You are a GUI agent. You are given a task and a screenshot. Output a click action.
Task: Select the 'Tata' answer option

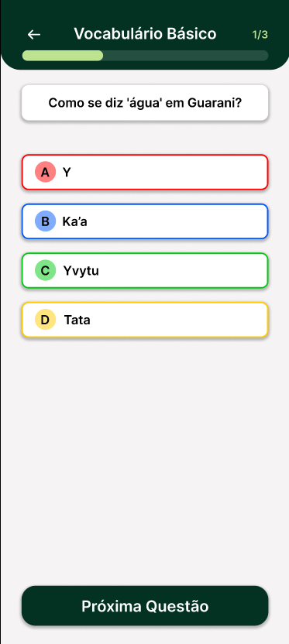(145, 320)
